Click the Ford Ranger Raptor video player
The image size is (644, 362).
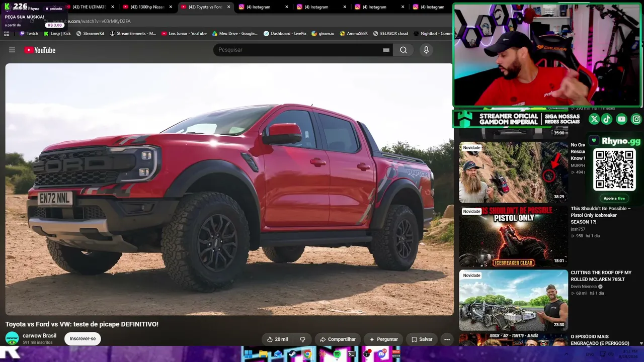tap(229, 189)
